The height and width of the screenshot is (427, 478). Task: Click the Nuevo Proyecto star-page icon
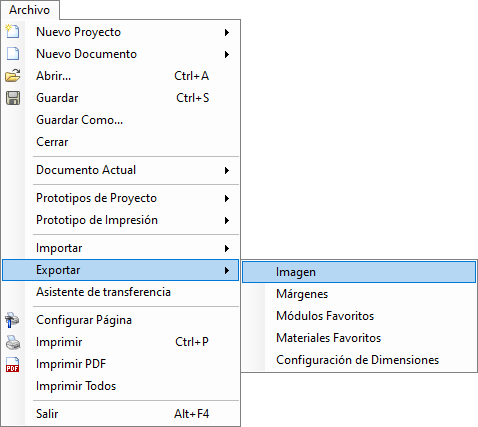point(13,31)
